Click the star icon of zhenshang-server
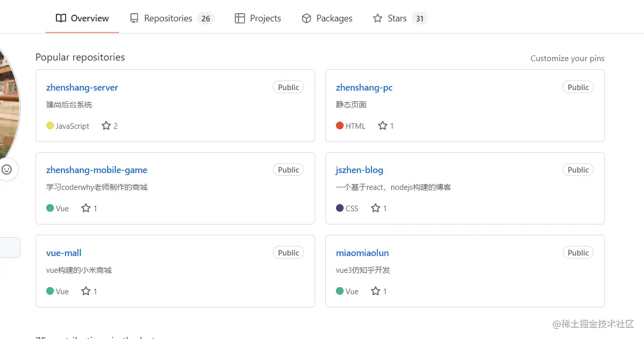 point(106,125)
